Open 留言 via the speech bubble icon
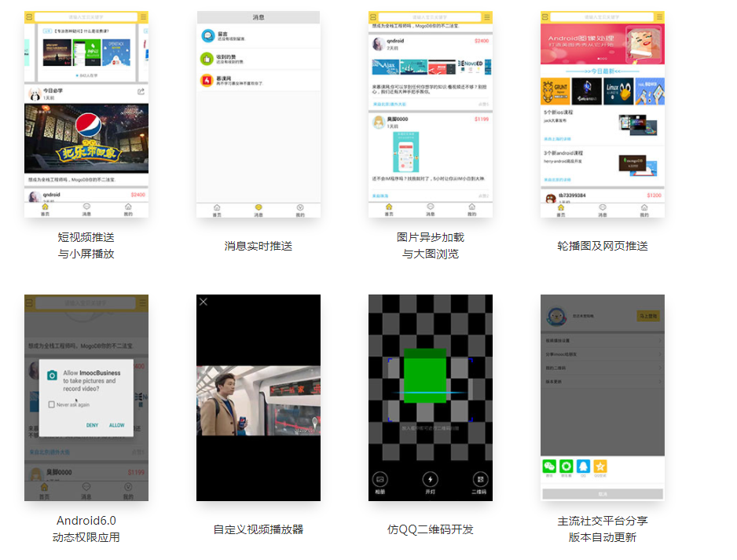Image resolution: width=737 pixels, height=560 pixels. click(x=207, y=35)
